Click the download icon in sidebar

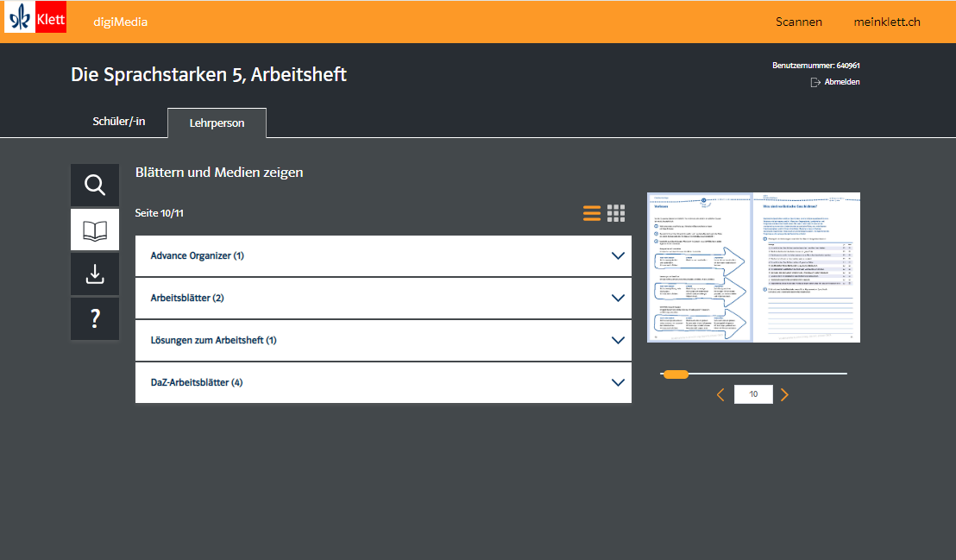(95, 274)
